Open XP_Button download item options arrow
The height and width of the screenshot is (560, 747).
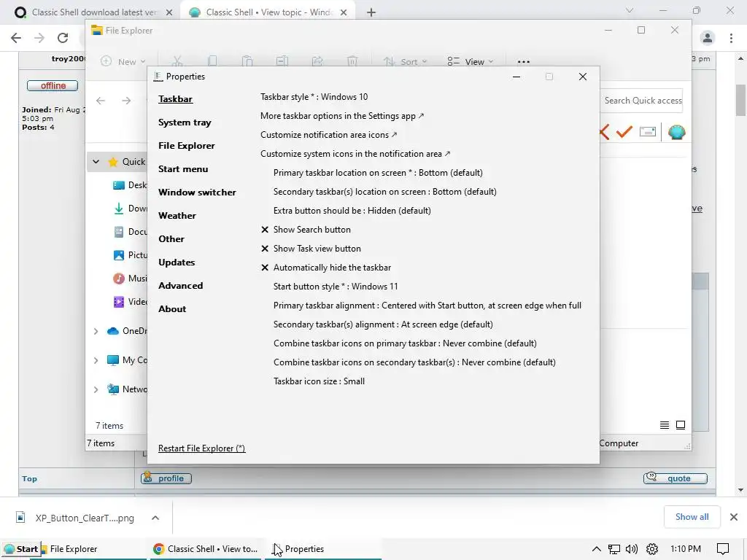pos(155,518)
